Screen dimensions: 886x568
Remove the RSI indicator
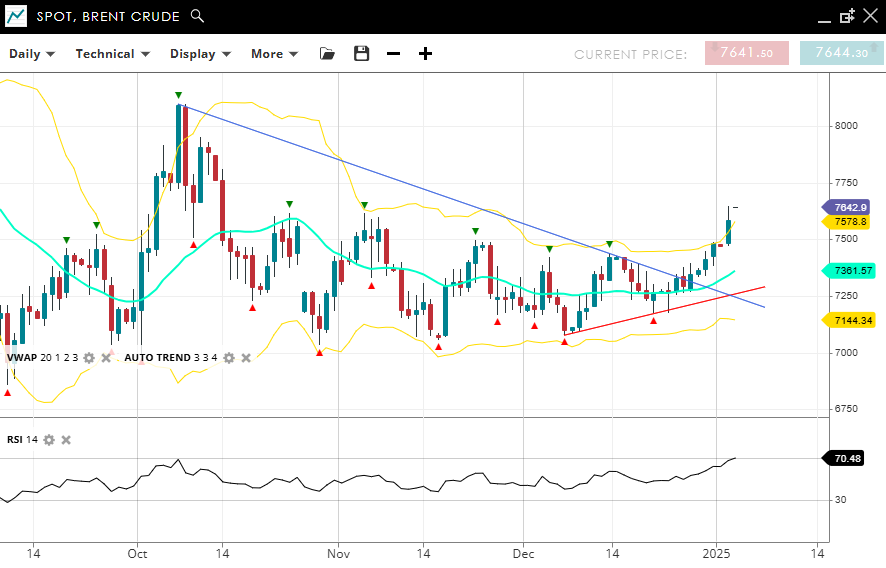[66, 440]
